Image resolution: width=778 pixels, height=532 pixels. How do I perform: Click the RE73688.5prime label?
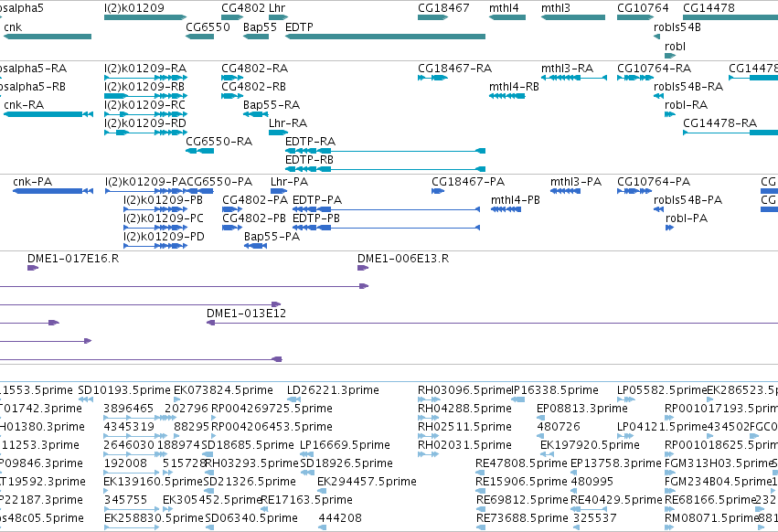[x=522, y=518]
